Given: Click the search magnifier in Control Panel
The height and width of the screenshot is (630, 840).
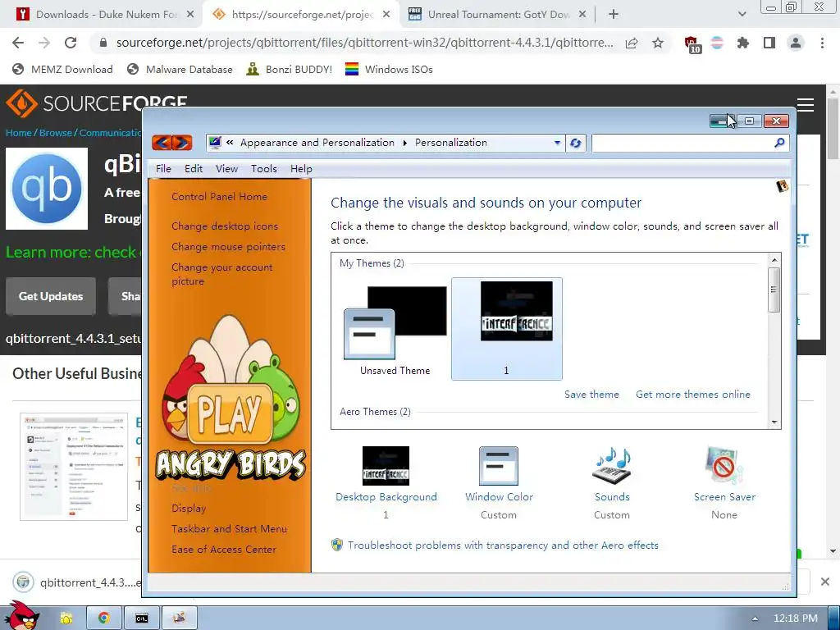Looking at the screenshot, I should (x=779, y=143).
